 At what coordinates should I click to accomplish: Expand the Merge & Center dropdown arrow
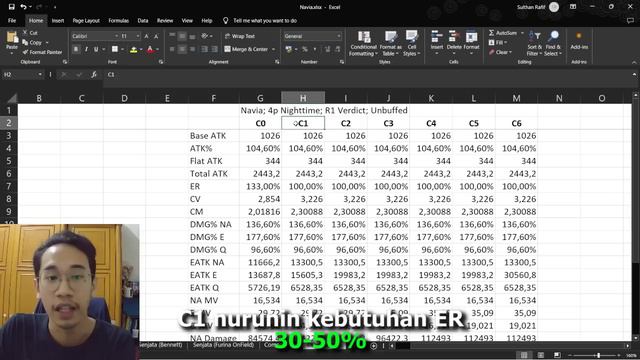click(273, 49)
